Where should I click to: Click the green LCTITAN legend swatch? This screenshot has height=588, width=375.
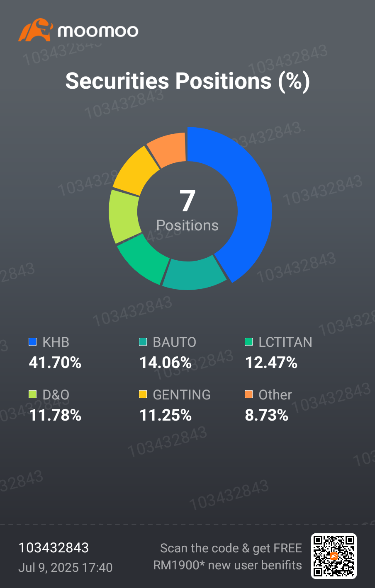point(248,342)
